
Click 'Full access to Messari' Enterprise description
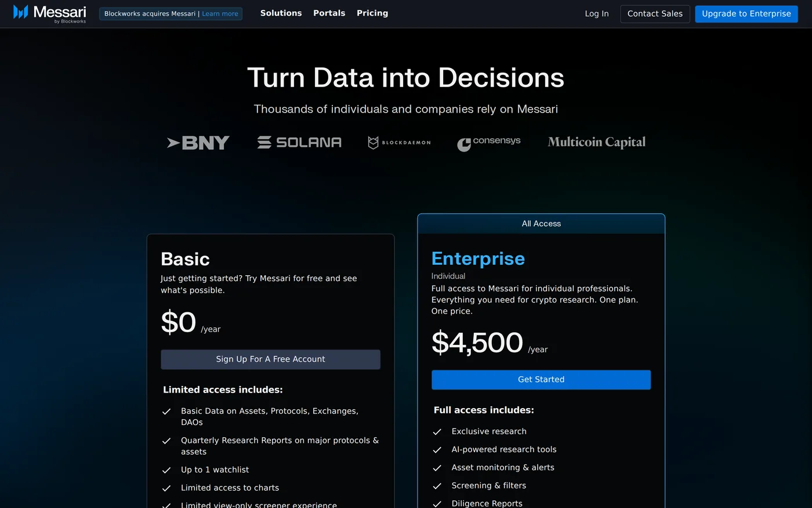click(535, 300)
